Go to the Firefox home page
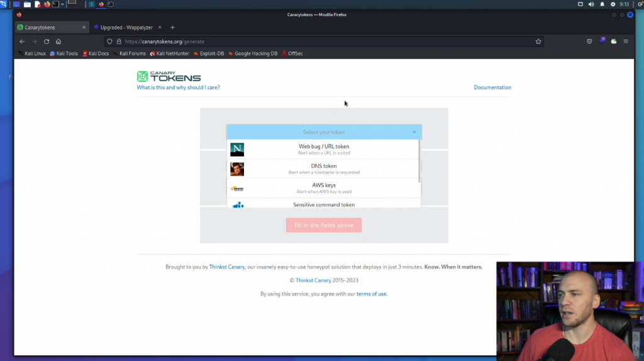The image size is (644, 361). [x=58, y=42]
